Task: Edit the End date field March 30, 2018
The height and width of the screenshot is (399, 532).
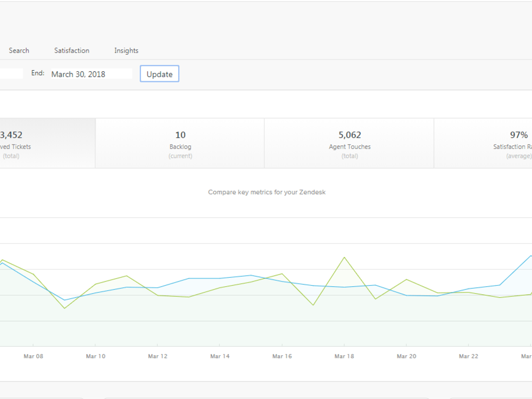Action: coord(92,74)
